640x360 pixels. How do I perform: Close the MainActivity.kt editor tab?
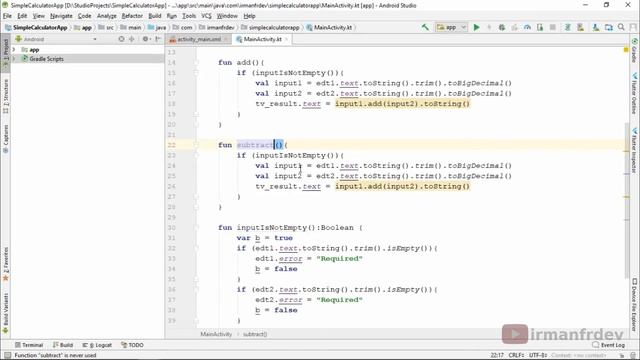coord(287,39)
